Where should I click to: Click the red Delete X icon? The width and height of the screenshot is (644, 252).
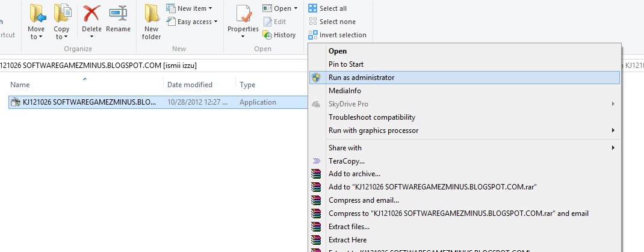tap(91, 14)
